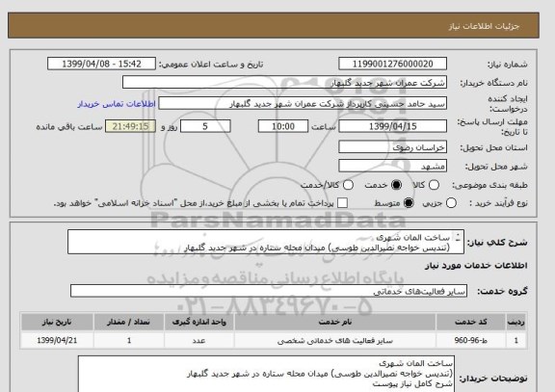Viewport: 555px width, 392px height.
Task: Toggle the اسناد خزانه اسلامی payment checkbox
Action: click(342, 203)
